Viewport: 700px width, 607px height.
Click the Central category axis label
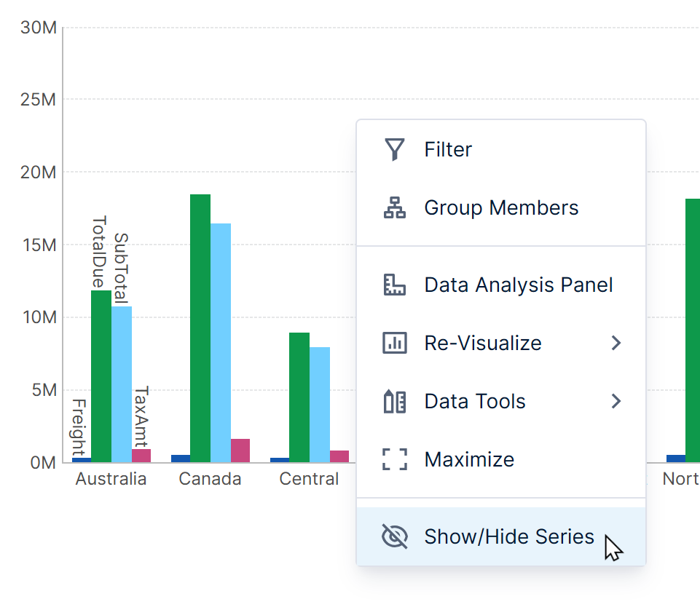pos(309,479)
